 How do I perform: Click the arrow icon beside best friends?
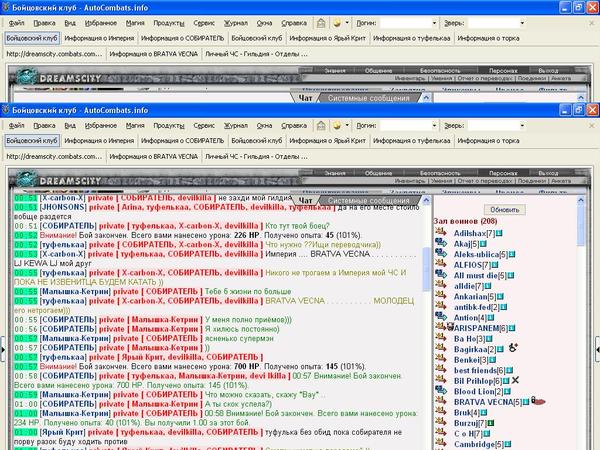441,369
